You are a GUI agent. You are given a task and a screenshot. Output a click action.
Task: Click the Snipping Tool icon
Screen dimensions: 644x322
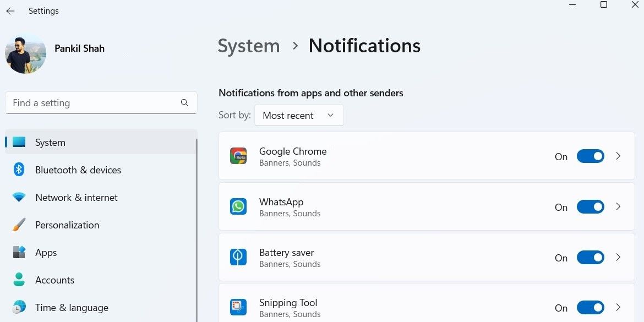(x=238, y=307)
